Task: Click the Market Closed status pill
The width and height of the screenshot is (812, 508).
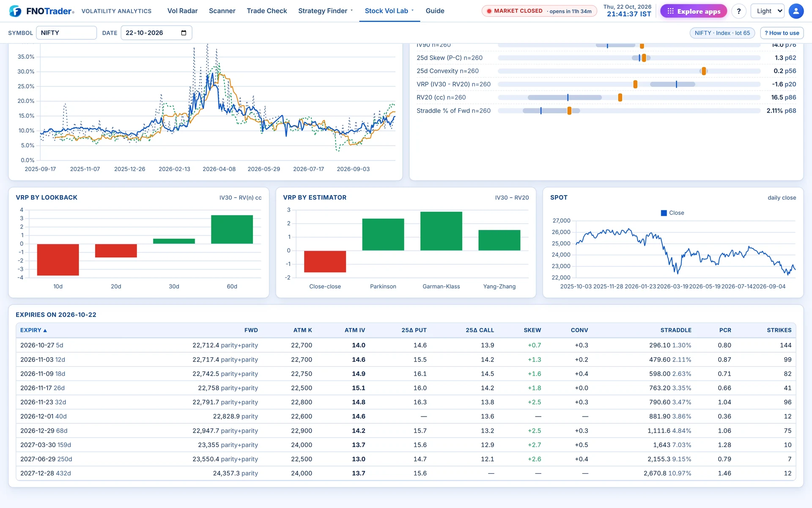Action: 539,11
